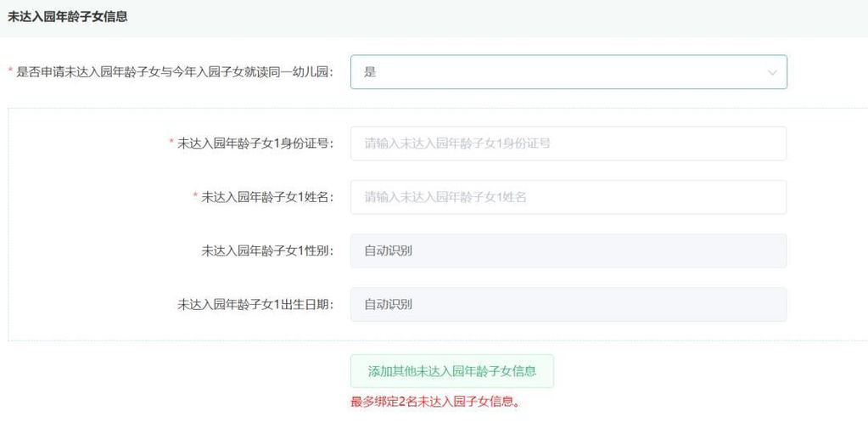Click the 子女1性别 auto-identify field
This screenshot has width=868, height=428.
tap(568, 251)
